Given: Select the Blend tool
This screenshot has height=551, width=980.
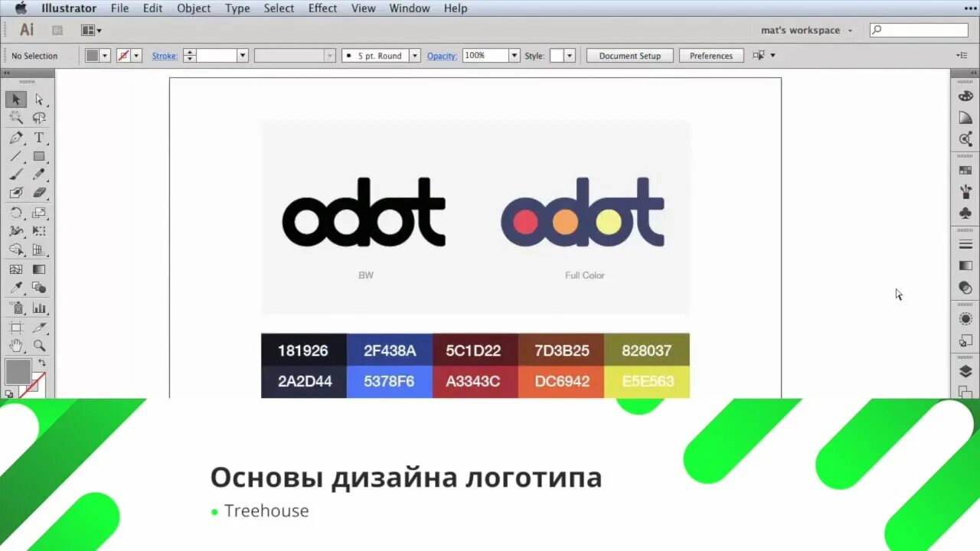Looking at the screenshot, I should (39, 288).
